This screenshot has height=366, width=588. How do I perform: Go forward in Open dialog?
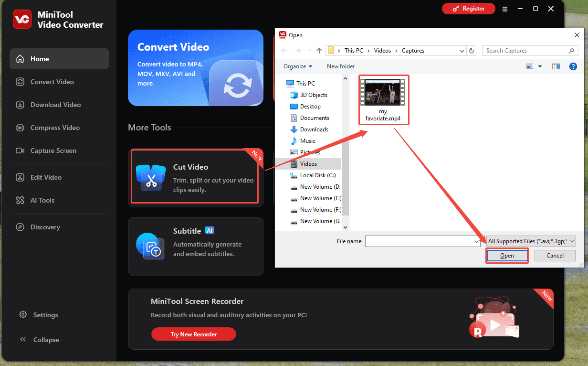(297, 51)
